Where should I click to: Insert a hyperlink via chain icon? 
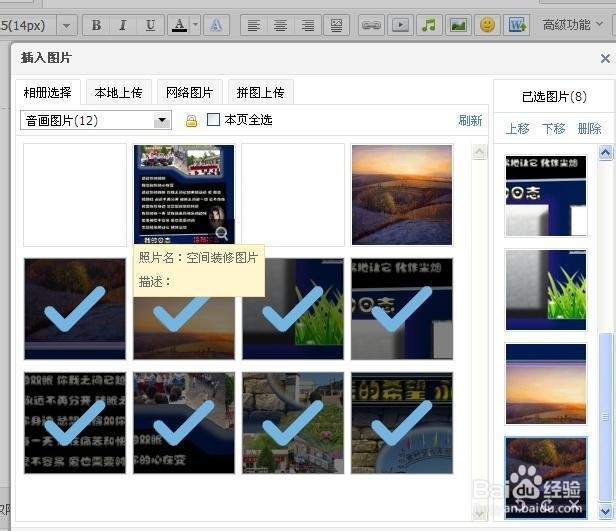(371, 26)
